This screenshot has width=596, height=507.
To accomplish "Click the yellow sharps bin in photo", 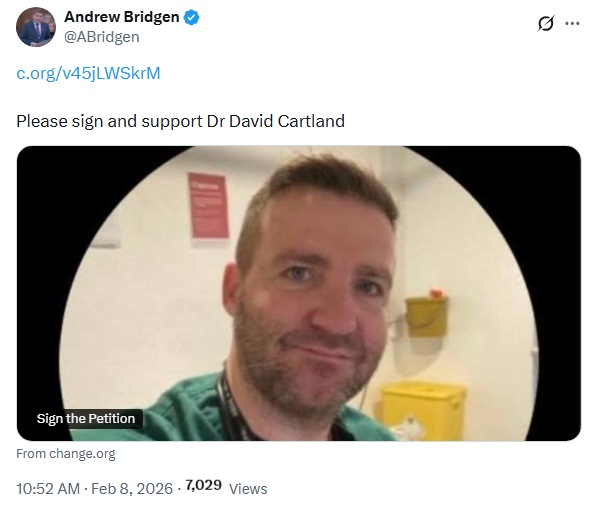I will 423,411.
